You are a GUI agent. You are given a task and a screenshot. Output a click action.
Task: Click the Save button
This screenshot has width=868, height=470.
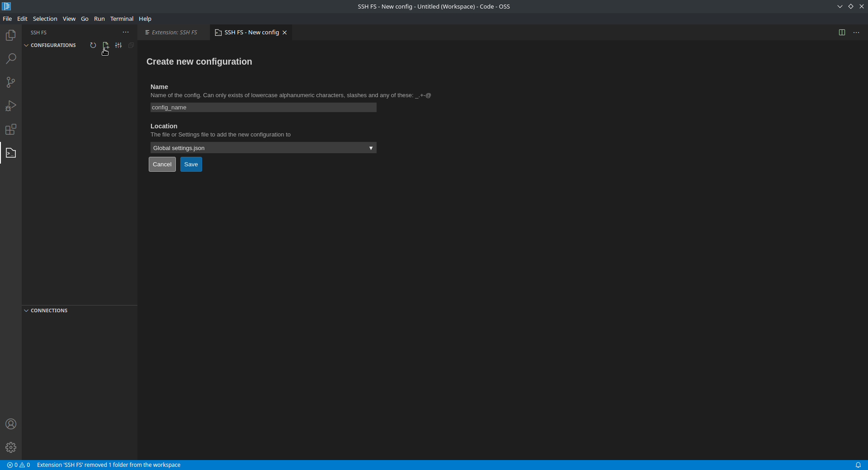191,164
